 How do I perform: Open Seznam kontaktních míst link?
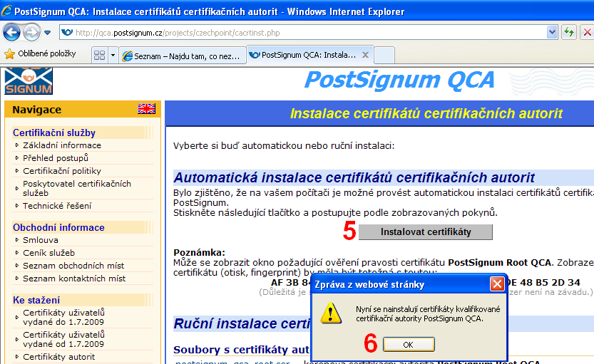coord(74,279)
